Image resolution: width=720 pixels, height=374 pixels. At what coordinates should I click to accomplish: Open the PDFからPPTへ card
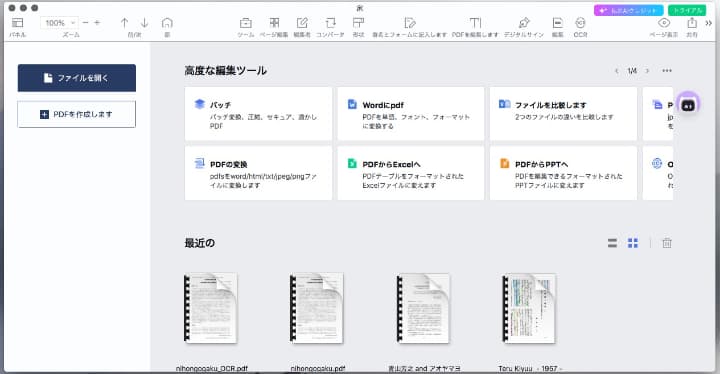563,173
